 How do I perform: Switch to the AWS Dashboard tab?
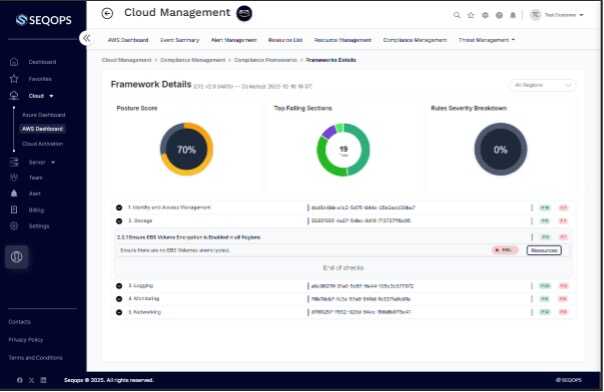(128, 40)
